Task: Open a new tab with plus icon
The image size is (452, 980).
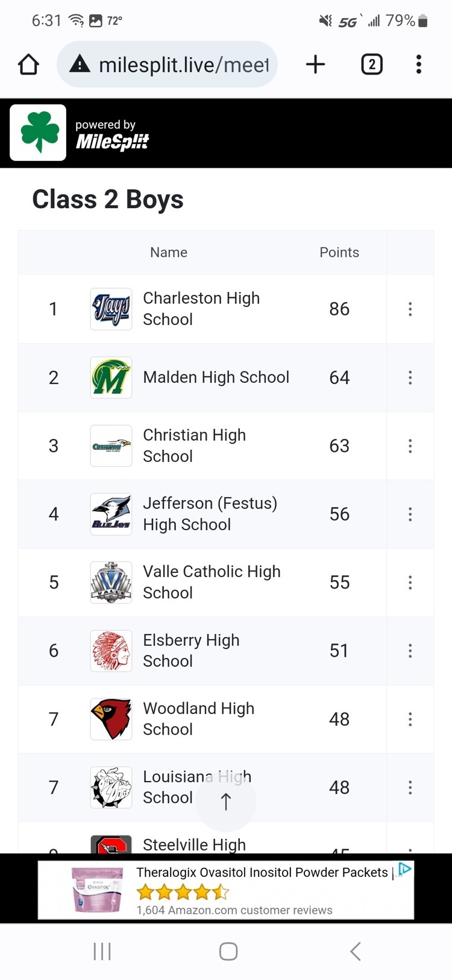Action: click(315, 65)
